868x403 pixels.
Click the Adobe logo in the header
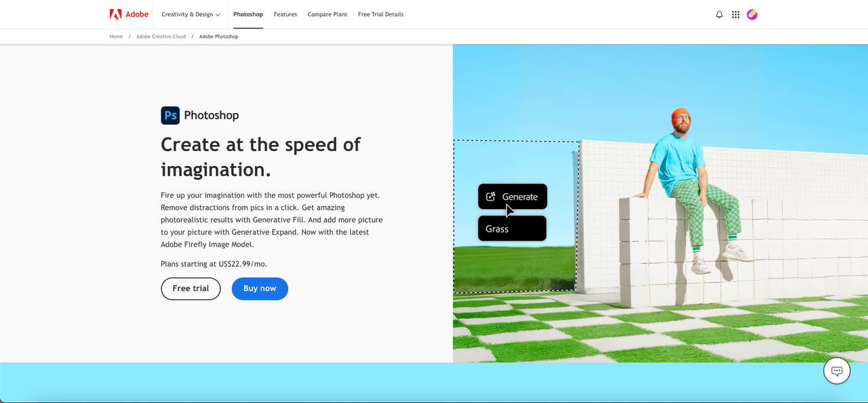click(x=129, y=14)
